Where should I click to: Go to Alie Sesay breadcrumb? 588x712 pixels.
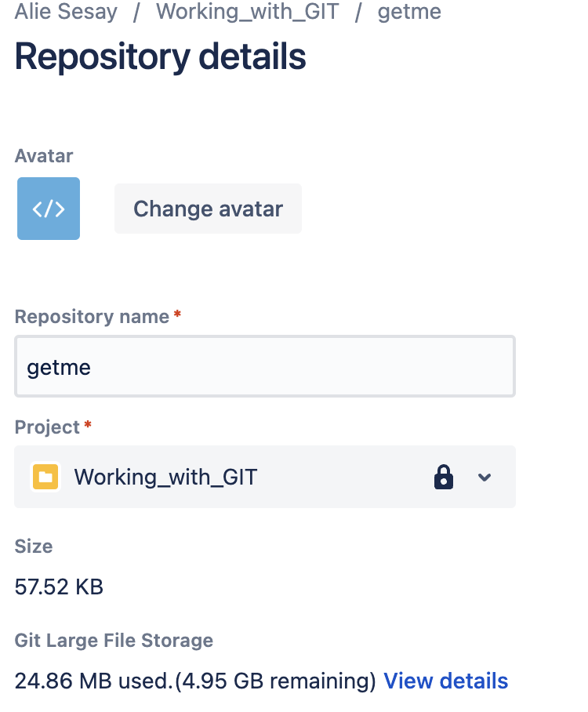66,12
